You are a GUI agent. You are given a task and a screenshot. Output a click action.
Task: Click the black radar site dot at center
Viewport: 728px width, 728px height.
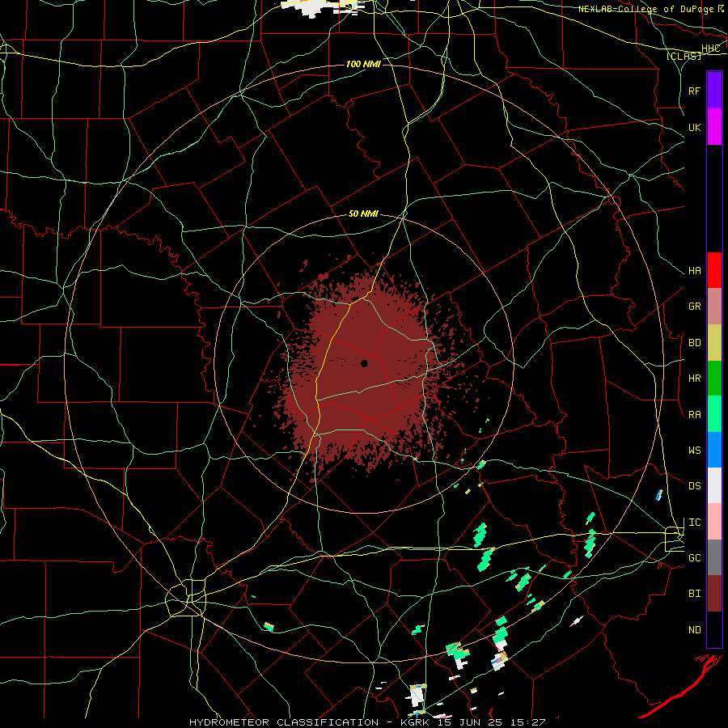(x=365, y=363)
